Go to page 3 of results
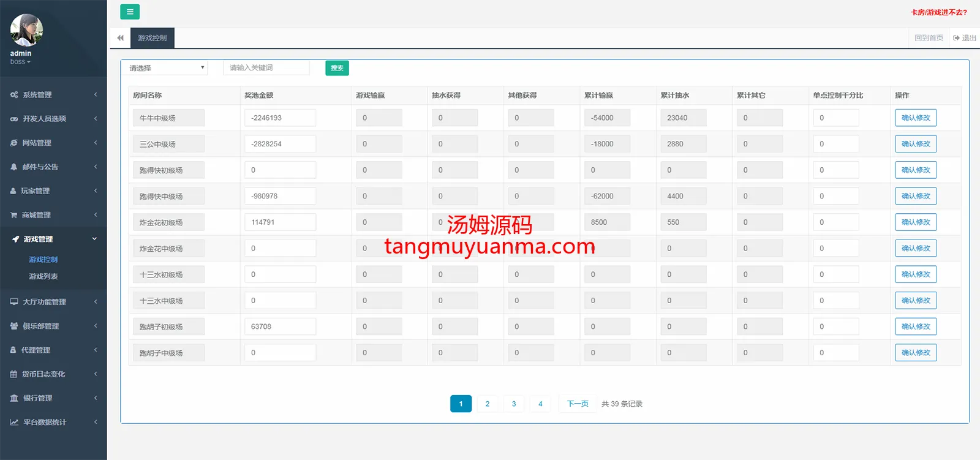The height and width of the screenshot is (460, 980). tap(513, 404)
